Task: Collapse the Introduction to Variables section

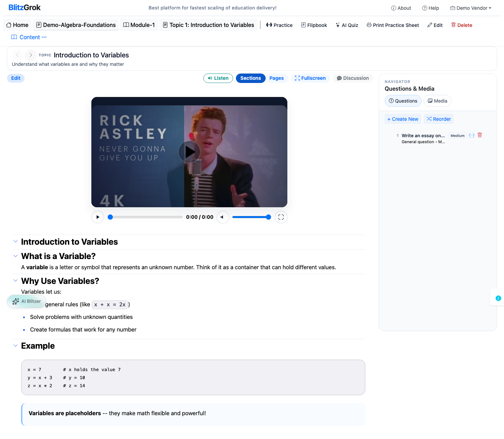Action: click(x=15, y=242)
